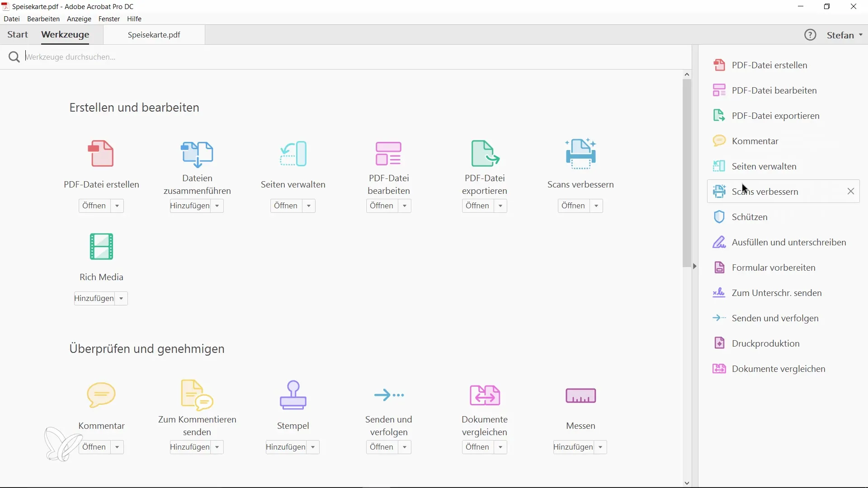The image size is (868, 488).
Task: Click Öffnen under Seiten verwalten
Action: pos(286,206)
